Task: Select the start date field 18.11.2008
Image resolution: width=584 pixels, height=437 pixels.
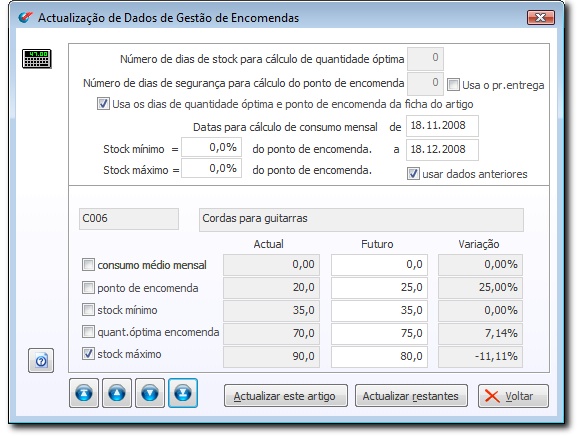Action: [x=442, y=126]
